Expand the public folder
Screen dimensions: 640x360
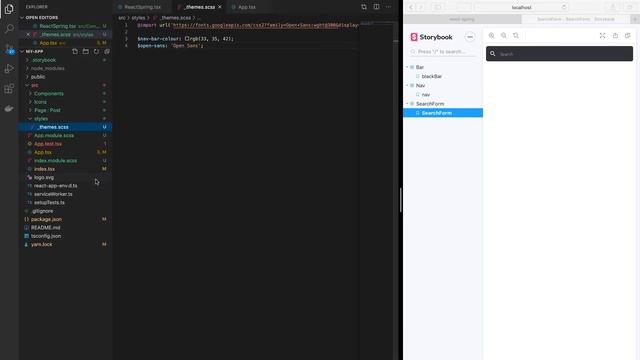pos(38,77)
